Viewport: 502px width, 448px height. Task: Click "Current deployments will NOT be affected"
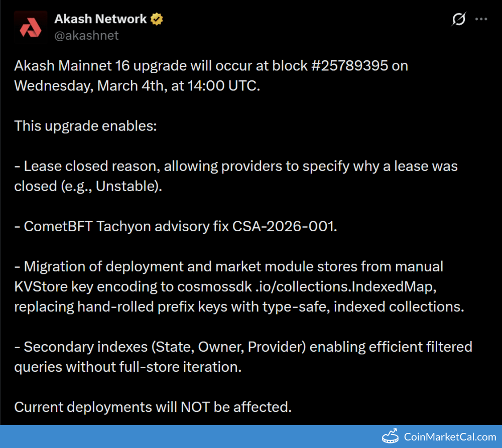(x=153, y=407)
